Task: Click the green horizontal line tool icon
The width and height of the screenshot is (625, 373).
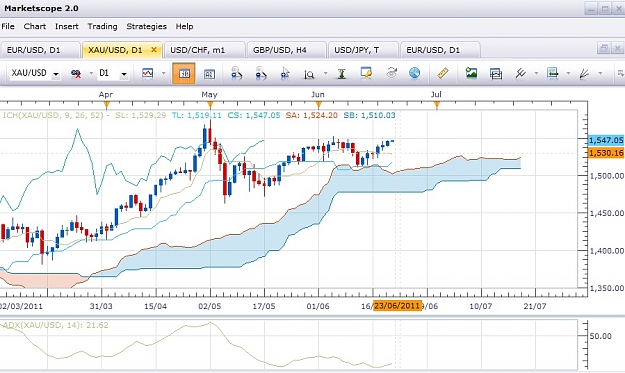Action: pyautogui.click(x=552, y=73)
